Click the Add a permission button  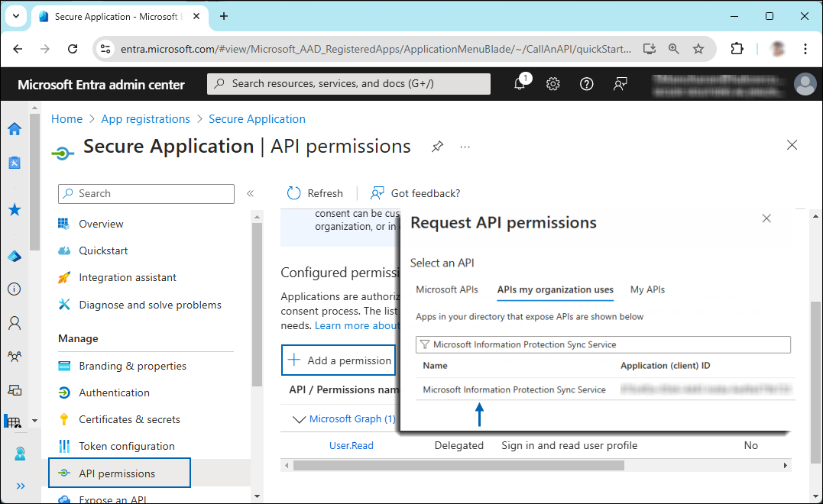[x=339, y=360]
